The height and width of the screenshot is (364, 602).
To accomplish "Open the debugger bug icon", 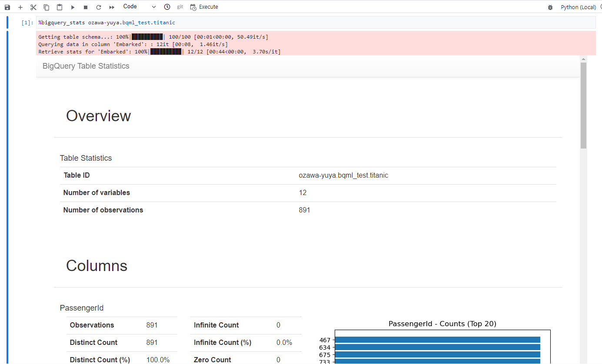I will [550, 7].
